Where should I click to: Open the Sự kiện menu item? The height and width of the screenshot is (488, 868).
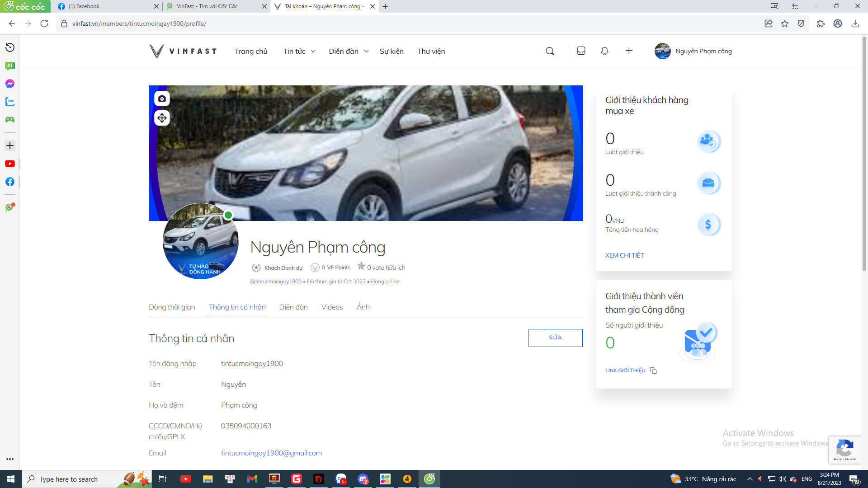[x=392, y=51]
